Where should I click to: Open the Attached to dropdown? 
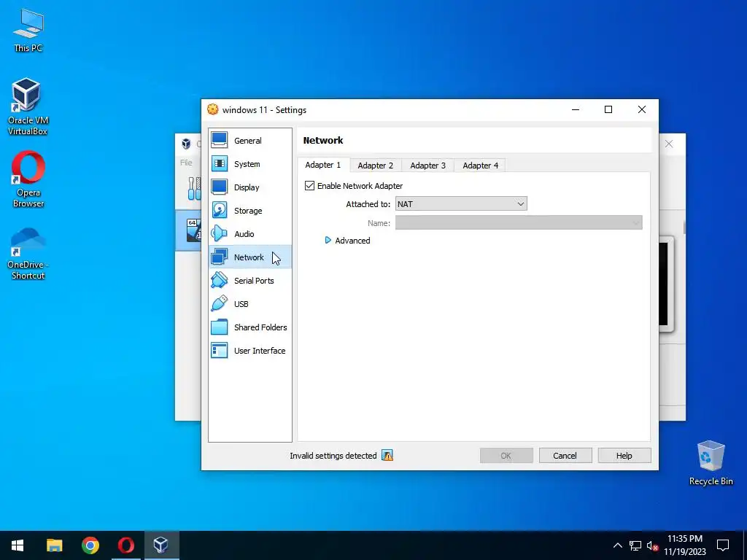click(461, 204)
